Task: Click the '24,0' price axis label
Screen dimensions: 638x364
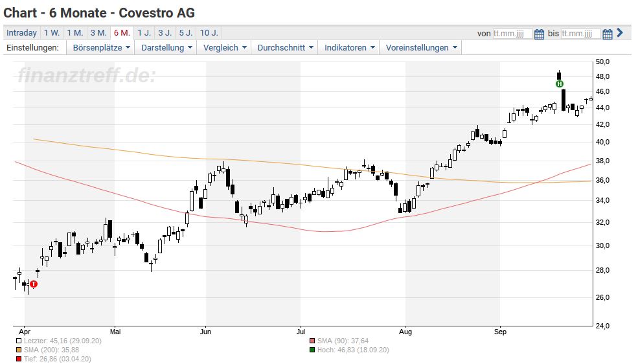Action: [x=602, y=326]
